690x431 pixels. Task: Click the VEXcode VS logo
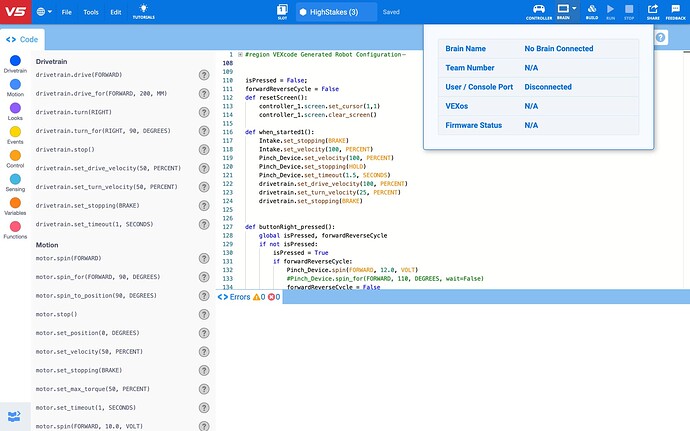(15, 12)
